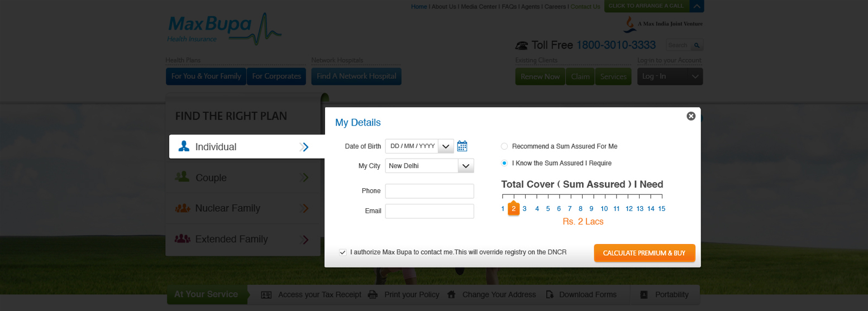The width and height of the screenshot is (868, 311).
Task: Open the Media Center link
Action: [479, 7]
